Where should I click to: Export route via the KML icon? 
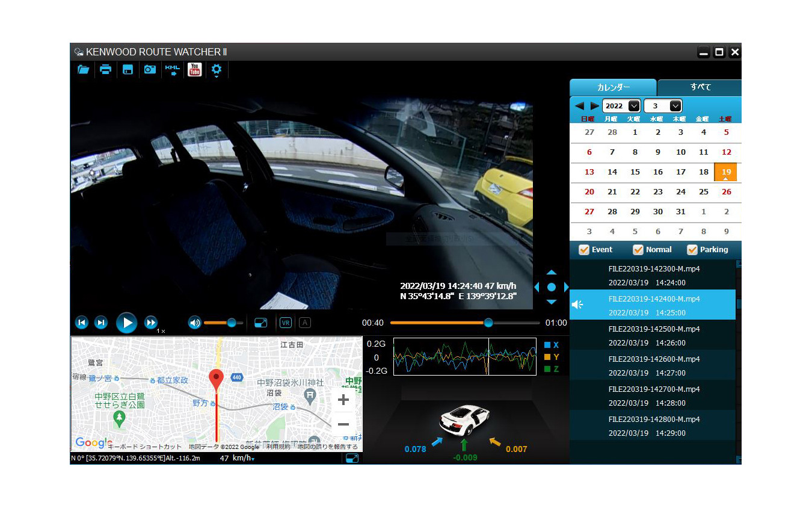point(172,70)
